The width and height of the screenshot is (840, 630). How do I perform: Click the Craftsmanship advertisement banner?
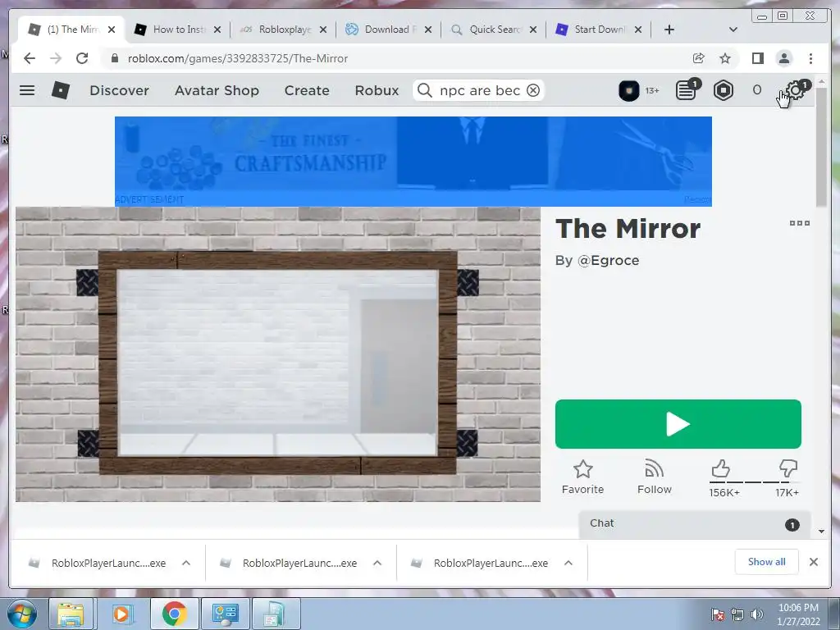point(413,162)
